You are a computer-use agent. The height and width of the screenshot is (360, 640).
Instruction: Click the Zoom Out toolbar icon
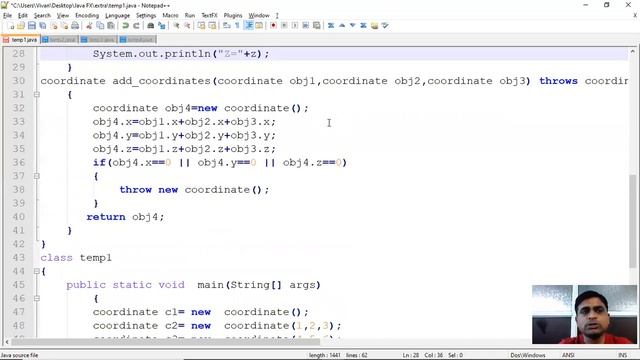[x=187, y=26]
